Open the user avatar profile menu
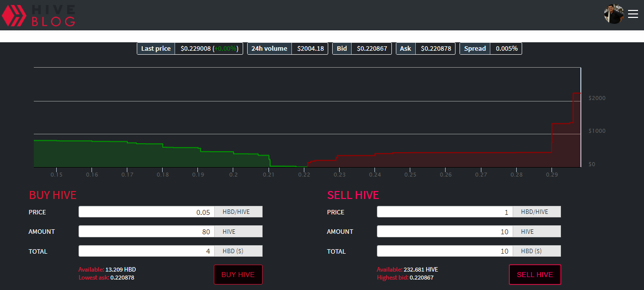The height and width of the screenshot is (290, 644). [x=614, y=14]
